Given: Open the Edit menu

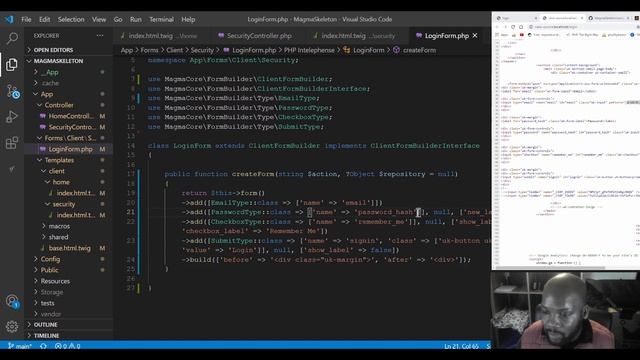Looking at the screenshot, I should click(x=44, y=19).
